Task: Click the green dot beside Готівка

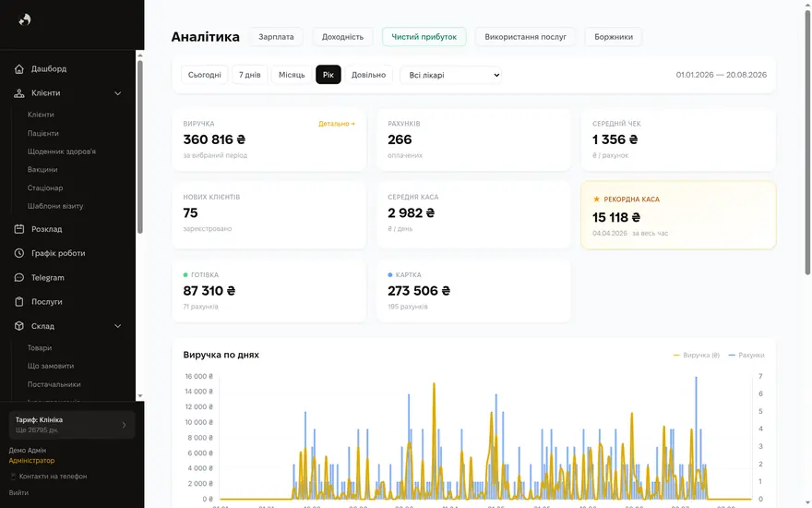Action: pos(185,274)
